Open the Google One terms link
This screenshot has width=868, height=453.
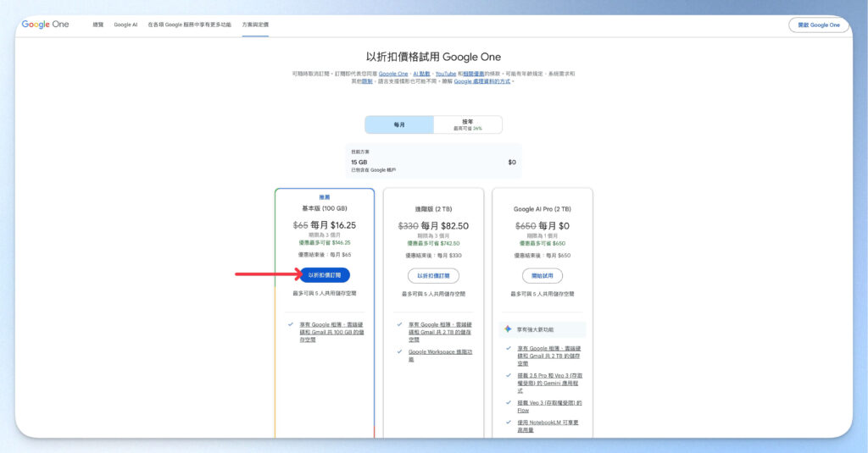pyautogui.click(x=393, y=74)
